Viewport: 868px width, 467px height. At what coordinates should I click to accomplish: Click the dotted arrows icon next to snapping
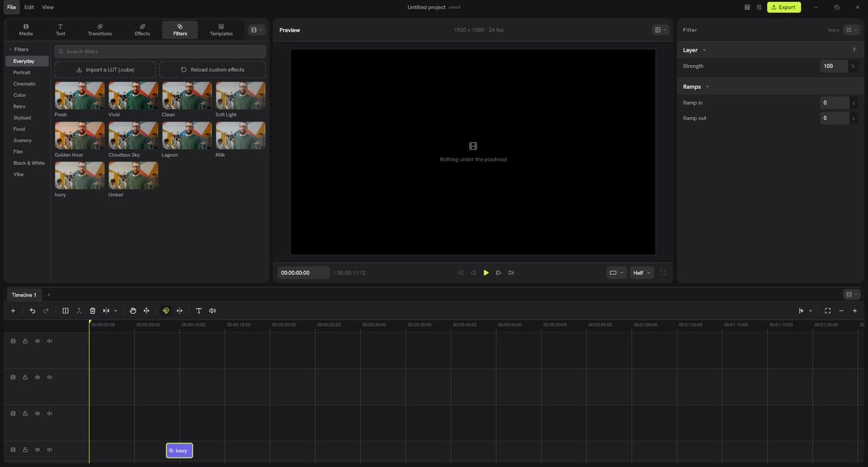[x=180, y=311]
